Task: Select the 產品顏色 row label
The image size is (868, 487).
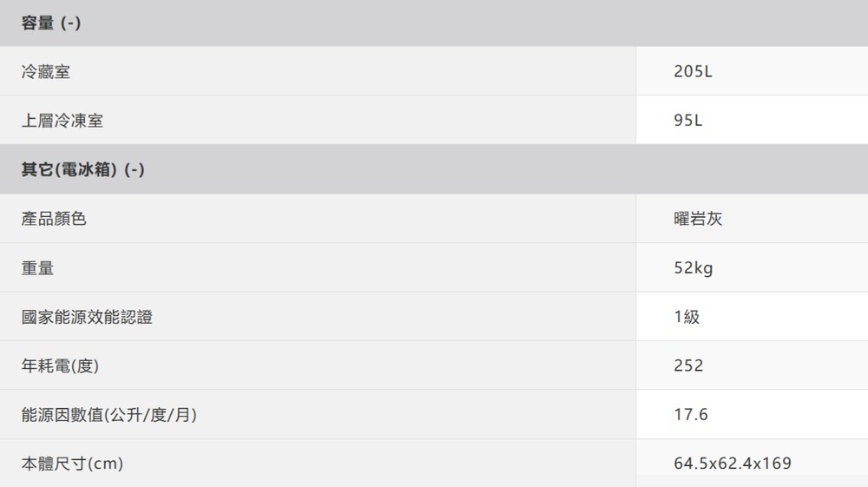Action: 54,219
